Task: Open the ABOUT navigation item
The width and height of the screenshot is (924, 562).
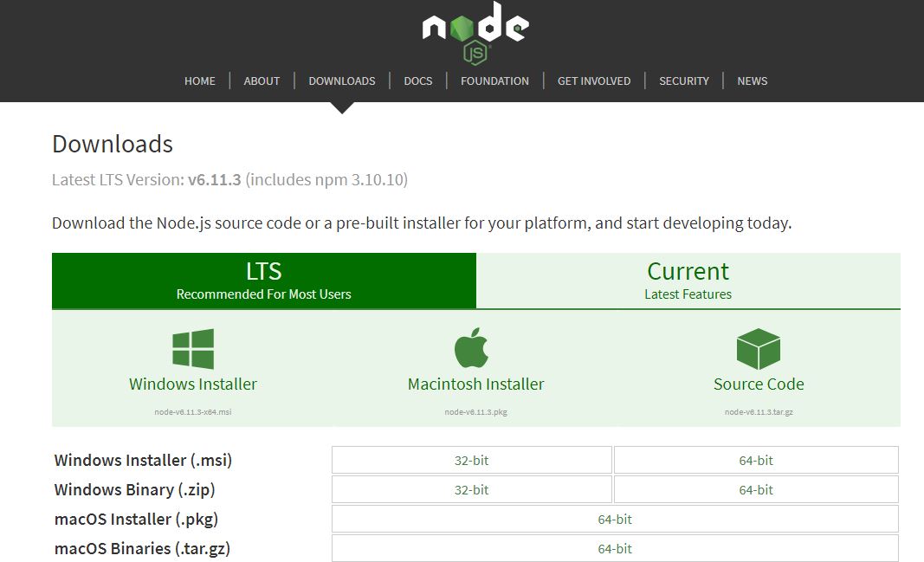Action: coord(262,81)
